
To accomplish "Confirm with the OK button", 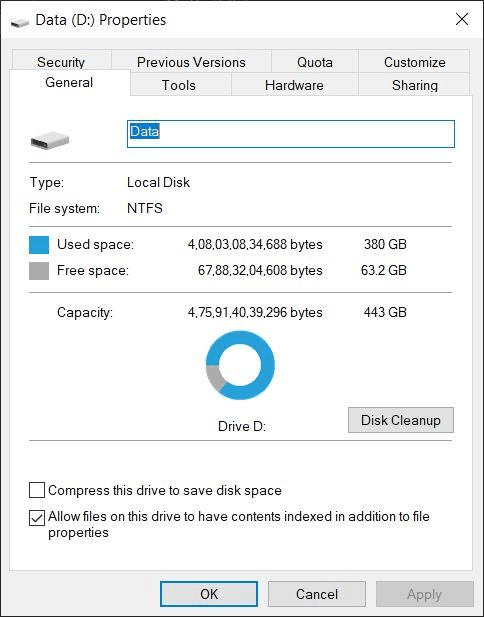I will tap(209, 594).
